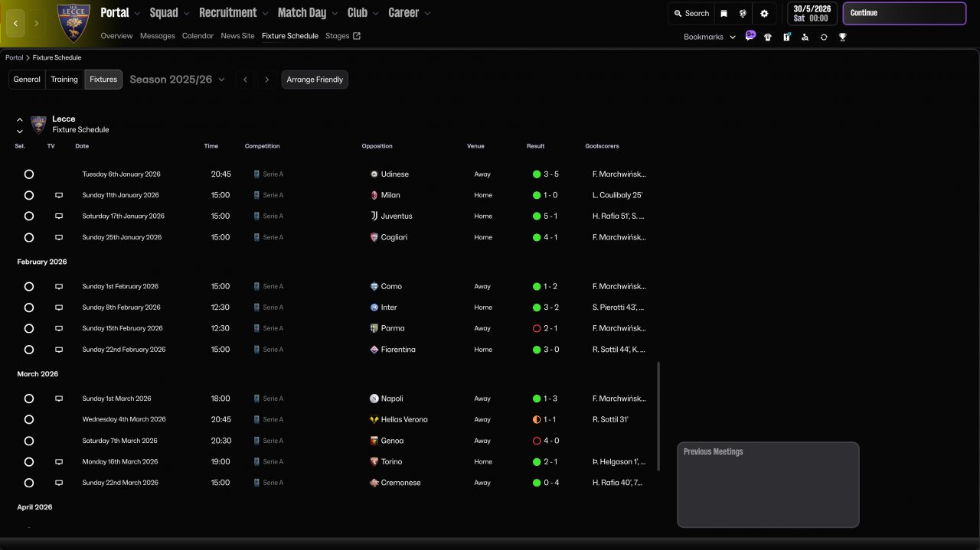Open external link icon next to Stages
Screen dimensions: 980x550
357,36
